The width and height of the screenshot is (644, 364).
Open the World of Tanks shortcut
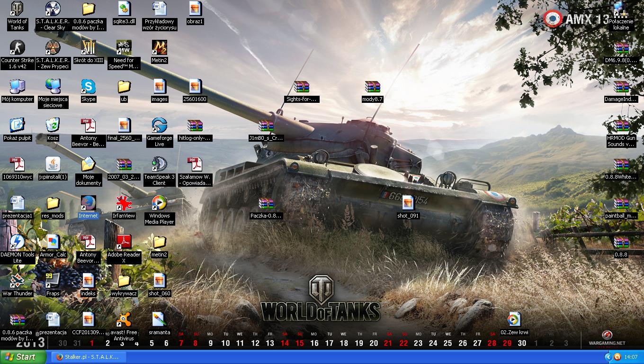(x=18, y=9)
